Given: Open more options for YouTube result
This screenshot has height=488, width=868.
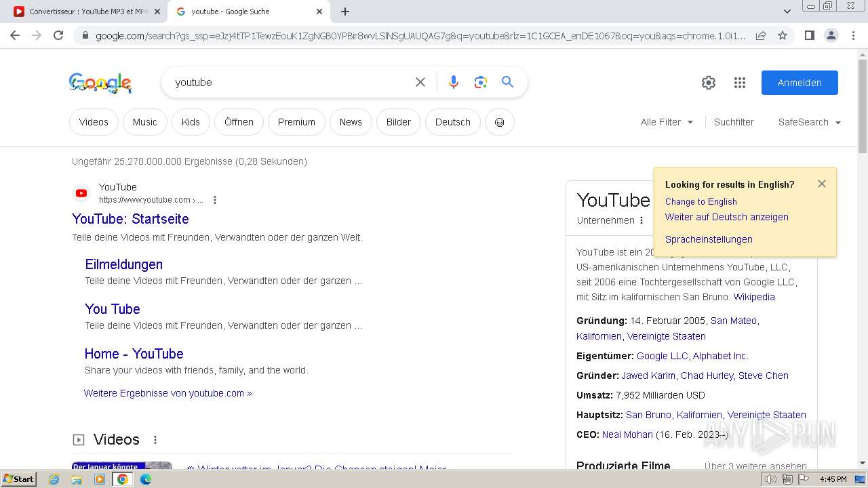Looking at the screenshot, I should point(215,200).
